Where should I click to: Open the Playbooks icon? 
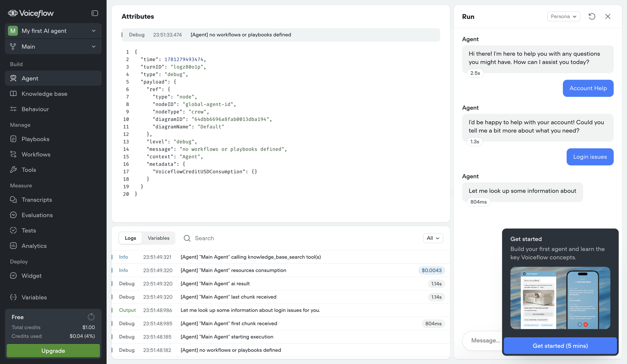click(x=13, y=139)
